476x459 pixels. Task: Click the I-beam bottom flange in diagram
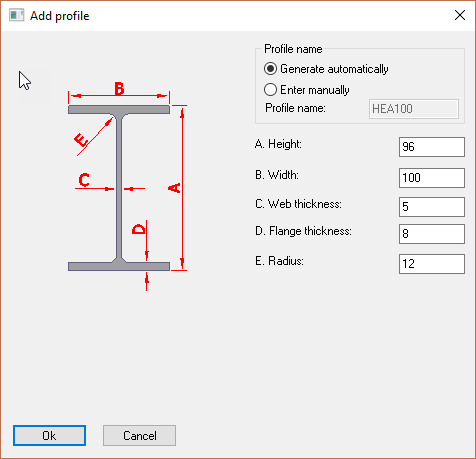click(119, 266)
